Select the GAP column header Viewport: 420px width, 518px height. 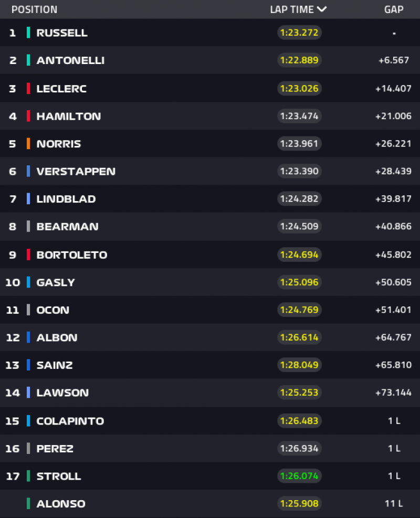tap(393, 9)
